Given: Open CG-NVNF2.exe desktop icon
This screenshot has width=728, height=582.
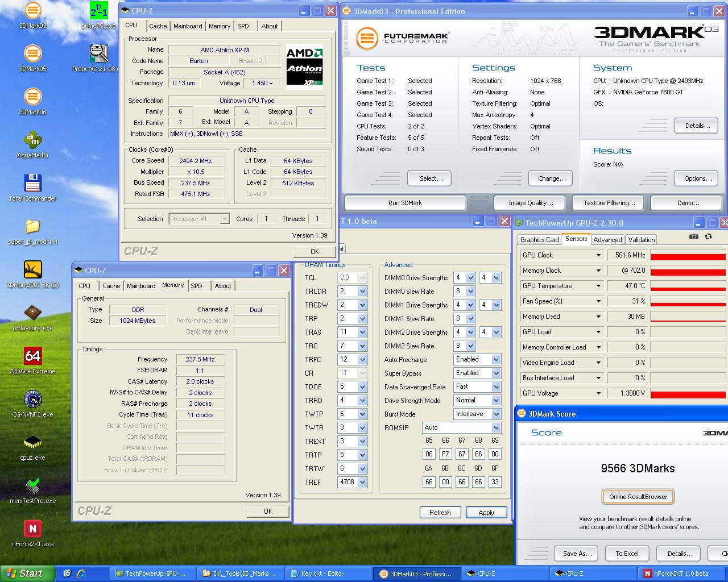Looking at the screenshot, I should pyautogui.click(x=32, y=404).
